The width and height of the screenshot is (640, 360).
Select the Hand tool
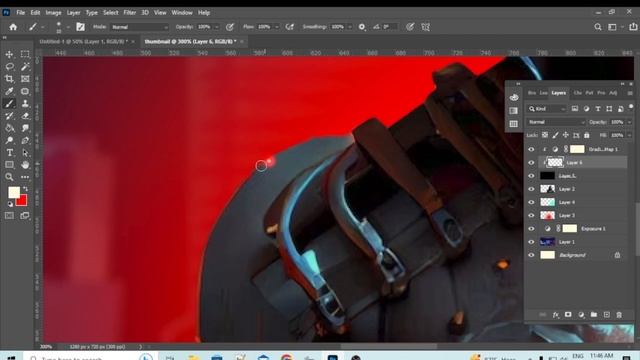[25, 165]
